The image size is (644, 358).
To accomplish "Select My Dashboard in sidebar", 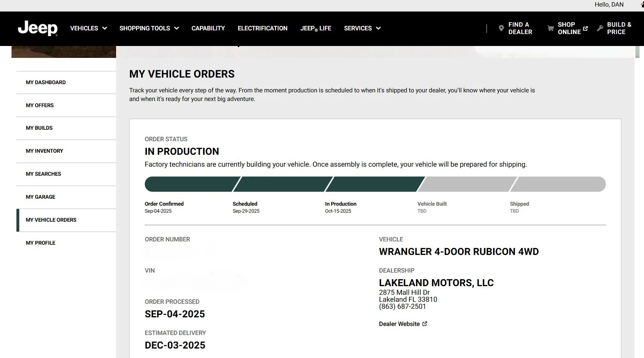I will coord(66,83).
